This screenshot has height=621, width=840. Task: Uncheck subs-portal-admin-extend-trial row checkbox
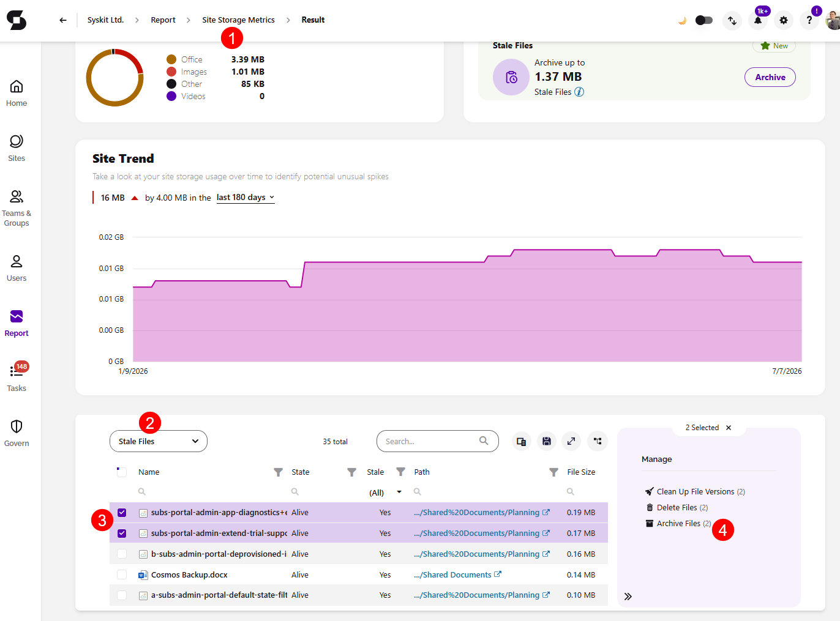pos(122,534)
